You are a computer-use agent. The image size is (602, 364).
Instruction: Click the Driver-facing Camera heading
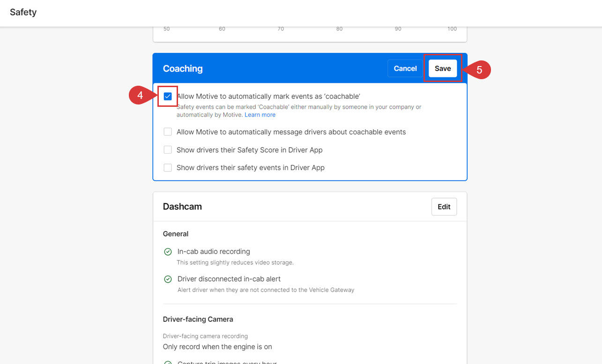(198, 319)
